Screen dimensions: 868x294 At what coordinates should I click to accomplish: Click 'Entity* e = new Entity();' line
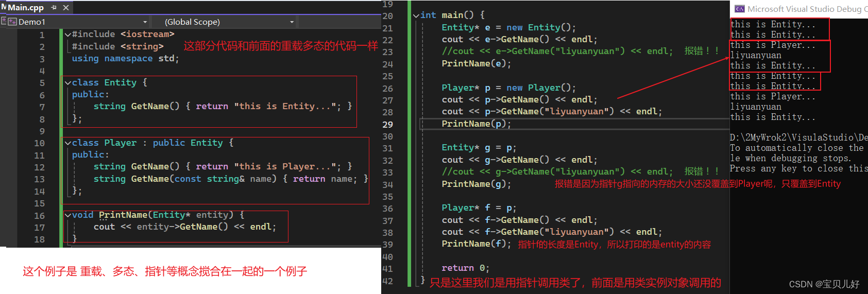[x=509, y=27]
